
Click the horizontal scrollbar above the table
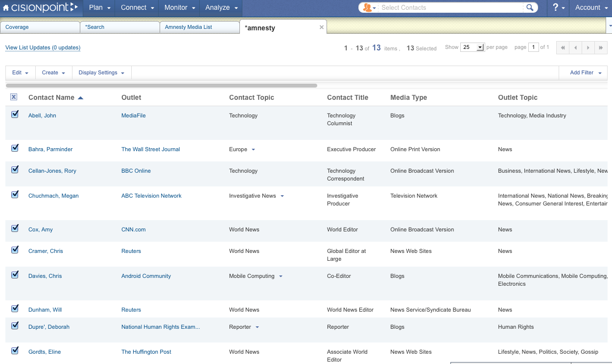[162, 85]
